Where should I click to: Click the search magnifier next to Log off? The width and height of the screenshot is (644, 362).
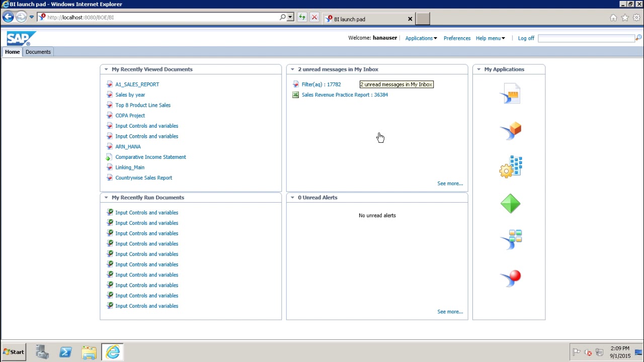coord(638,38)
